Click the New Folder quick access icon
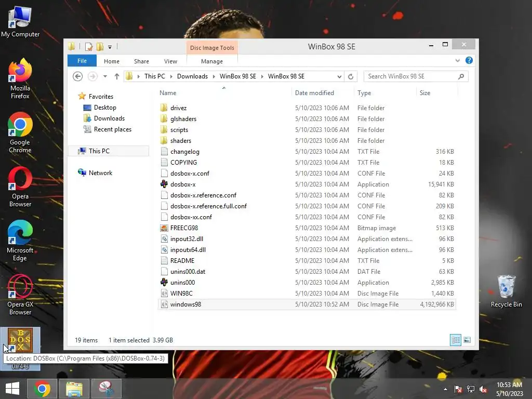Viewport: 532px width, 399px height. point(100,46)
